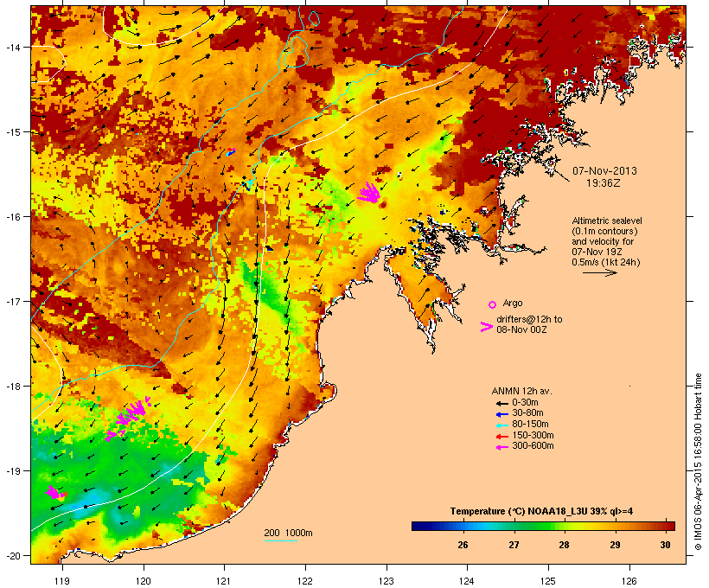Click the colorbar tick label 27
709x588 pixels.
tap(514, 545)
